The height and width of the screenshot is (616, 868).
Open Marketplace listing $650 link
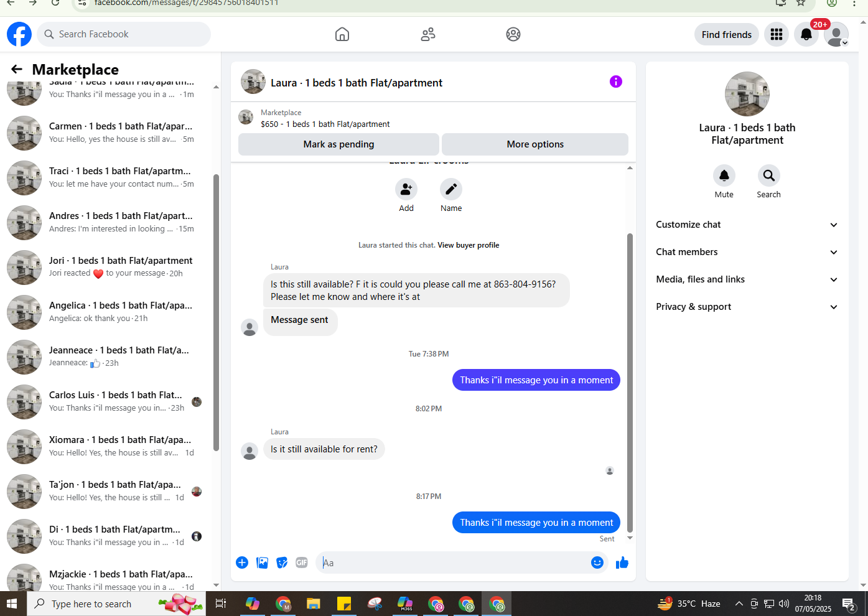[x=325, y=124]
